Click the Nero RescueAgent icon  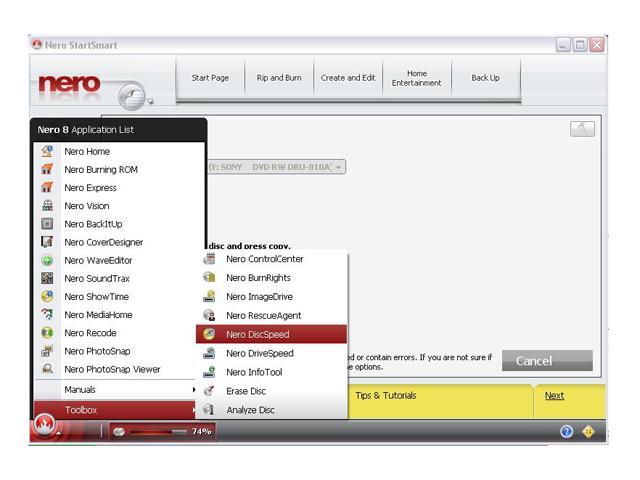pos(209,315)
